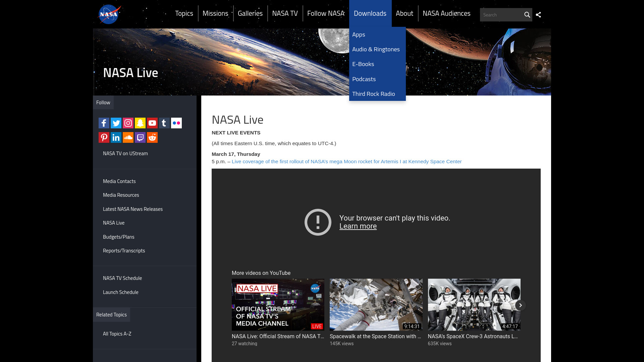644x362 pixels.
Task: Open NASA's LinkedIn icon
Action: 116,137
